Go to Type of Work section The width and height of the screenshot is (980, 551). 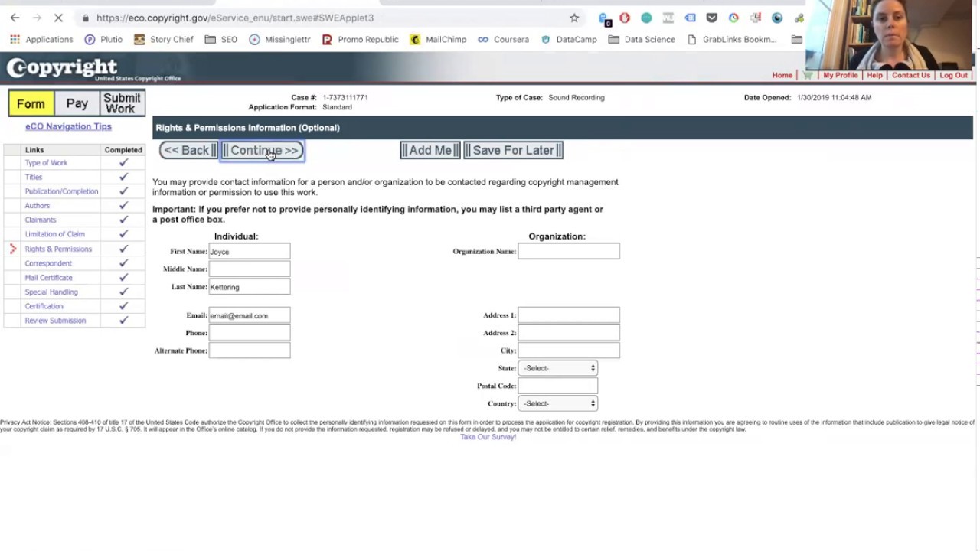pos(46,163)
